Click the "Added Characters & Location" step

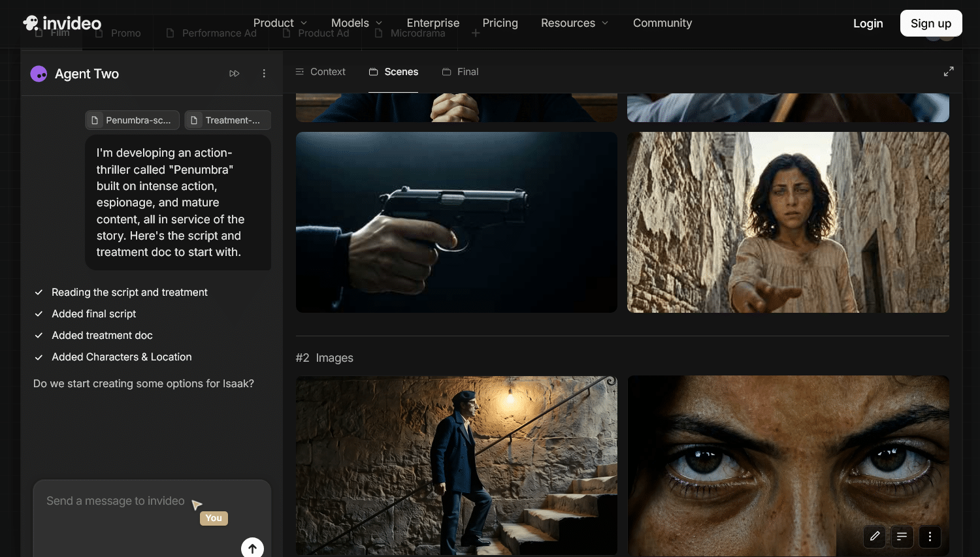coord(122,357)
